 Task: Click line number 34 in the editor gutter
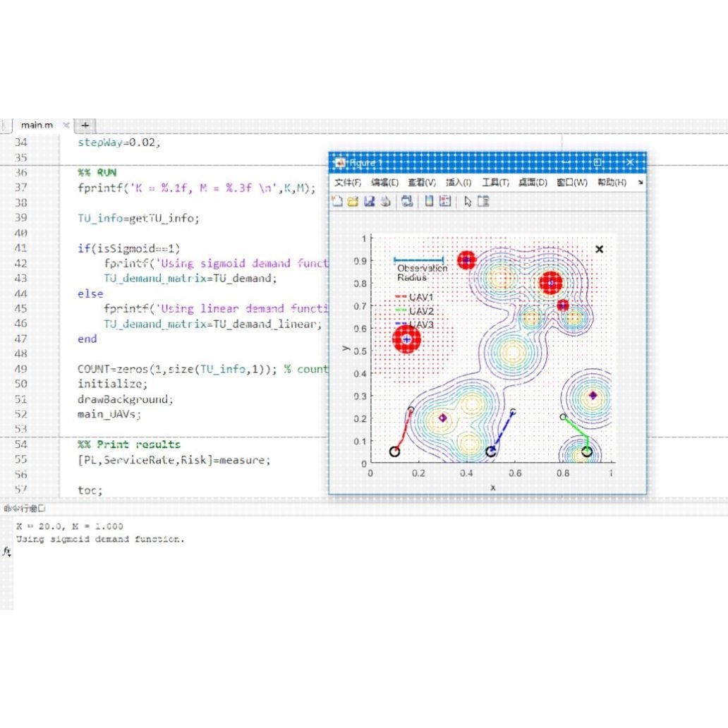21,142
